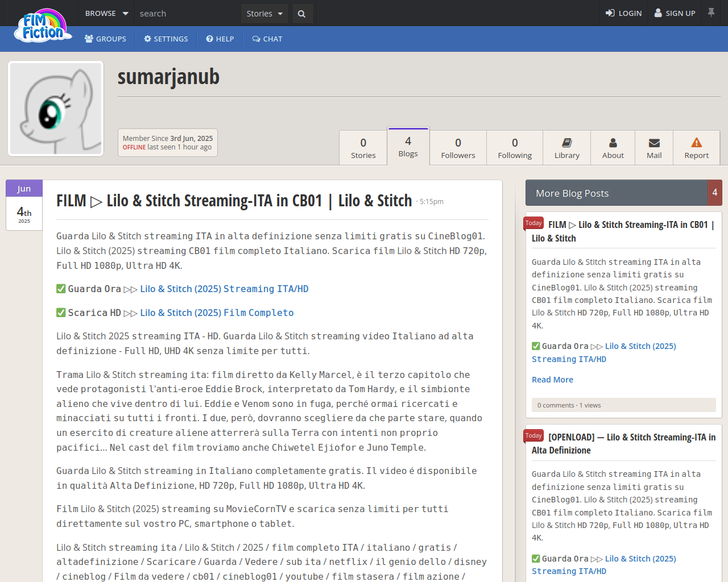
Task: Switch to the Stories tab
Action: [x=363, y=148]
